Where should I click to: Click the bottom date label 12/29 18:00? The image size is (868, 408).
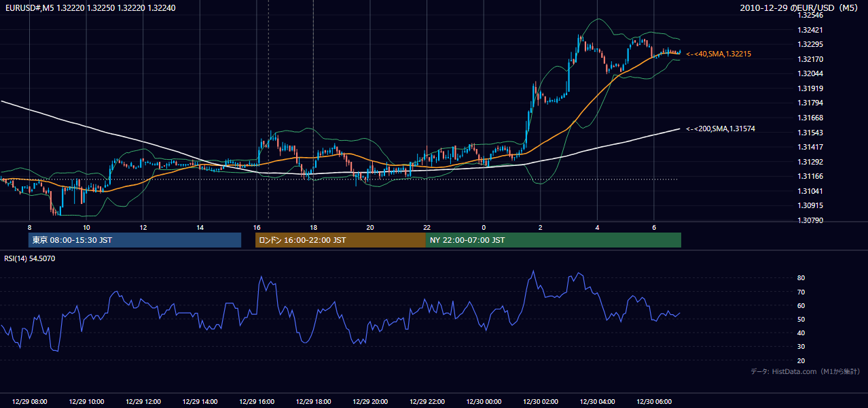pyautogui.click(x=313, y=402)
